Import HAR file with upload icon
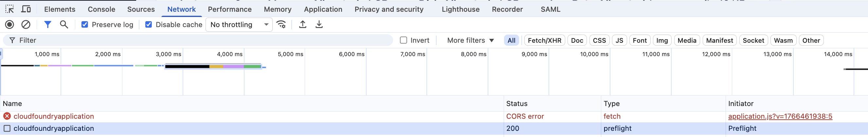The width and height of the screenshot is (868, 137). (x=302, y=24)
